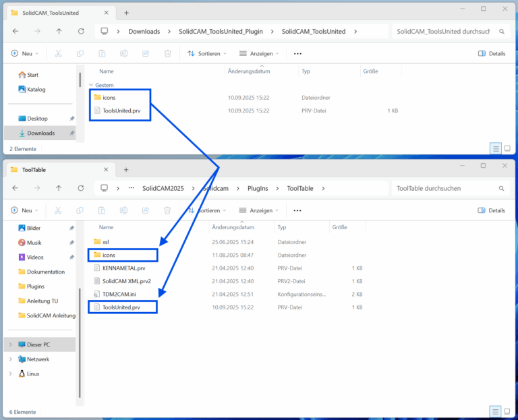Screen dimensions: 518x420
Task: Select TDM2CAM.ini file
Action: (119, 294)
